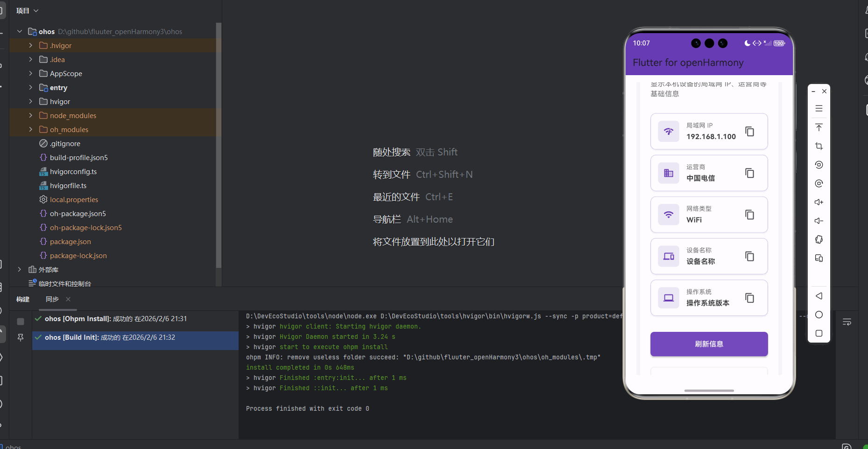Rotate the emulator screen
Screen dimensions: 868x449
click(x=819, y=239)
